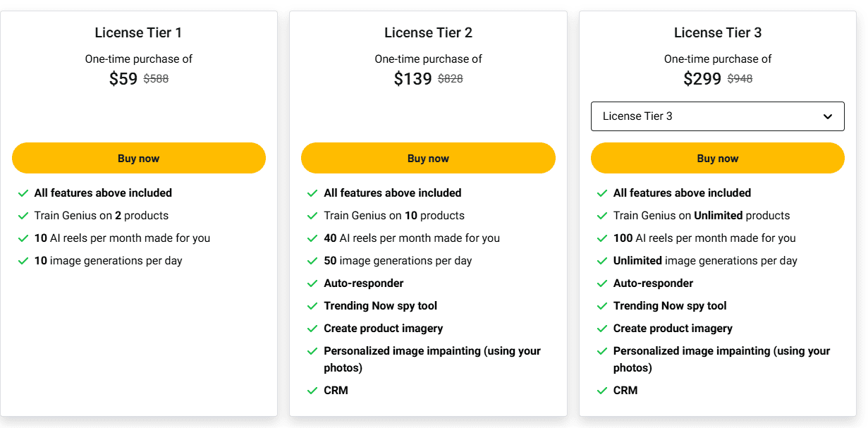This screenshot has width=868, height=428.
Task: Click the "License Tier 2" heading
Action: 428,32
